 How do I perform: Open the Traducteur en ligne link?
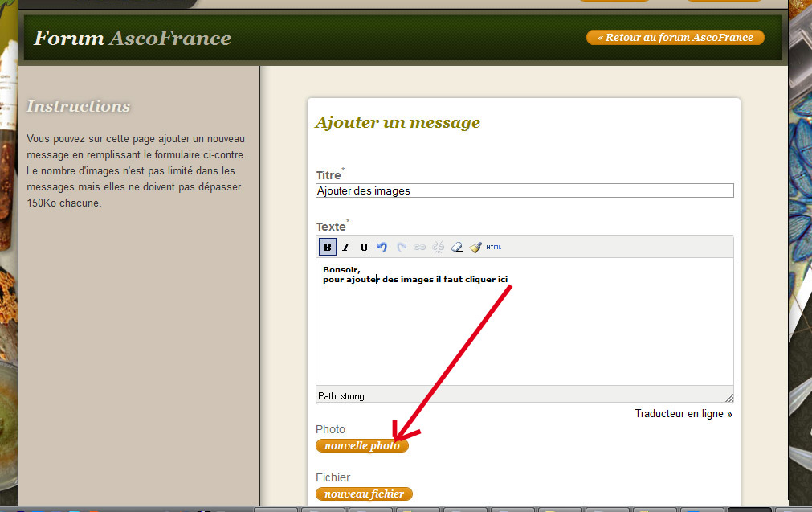(683, 413)
